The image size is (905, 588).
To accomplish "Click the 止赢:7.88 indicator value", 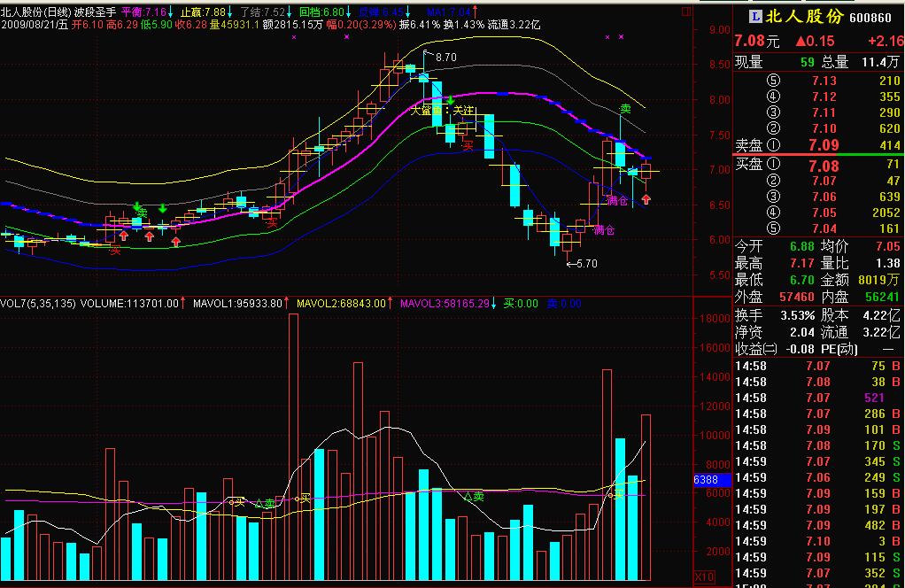I will point(203,12).
